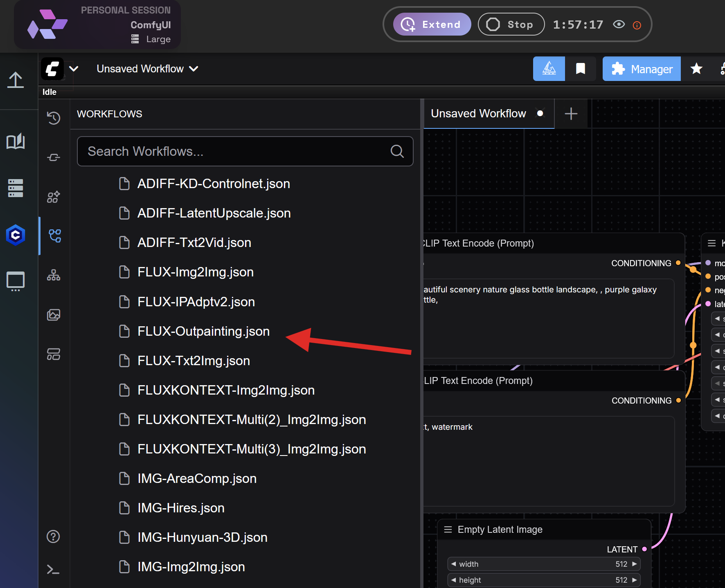Click the star favorites icon in the top bar

[x=697, y=69]
